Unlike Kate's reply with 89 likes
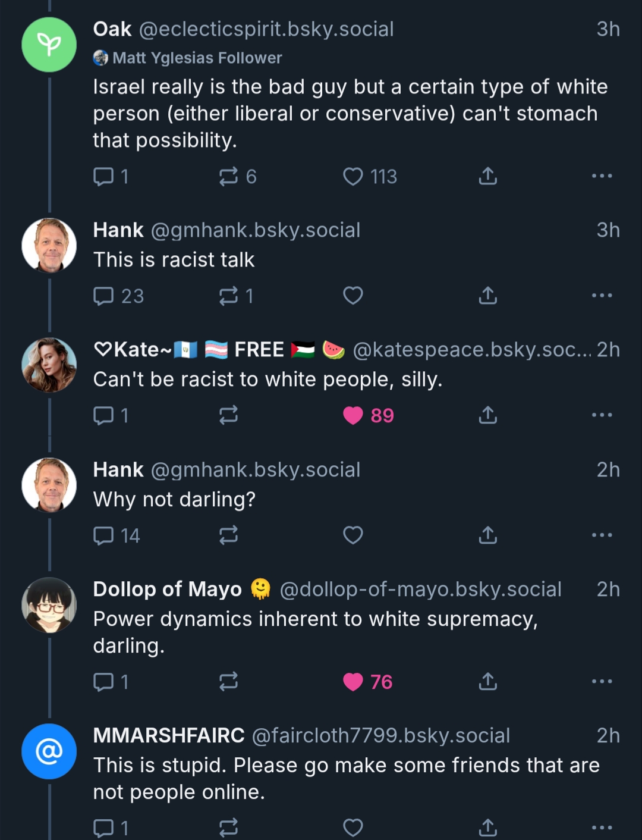The width and height of the screenshot is (642, 840). point(353,415)
